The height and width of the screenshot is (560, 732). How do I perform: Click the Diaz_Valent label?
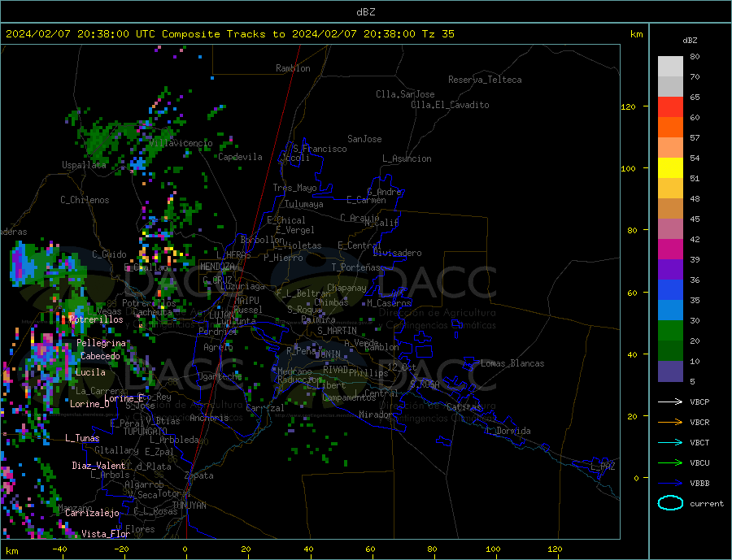pos(99,466)
